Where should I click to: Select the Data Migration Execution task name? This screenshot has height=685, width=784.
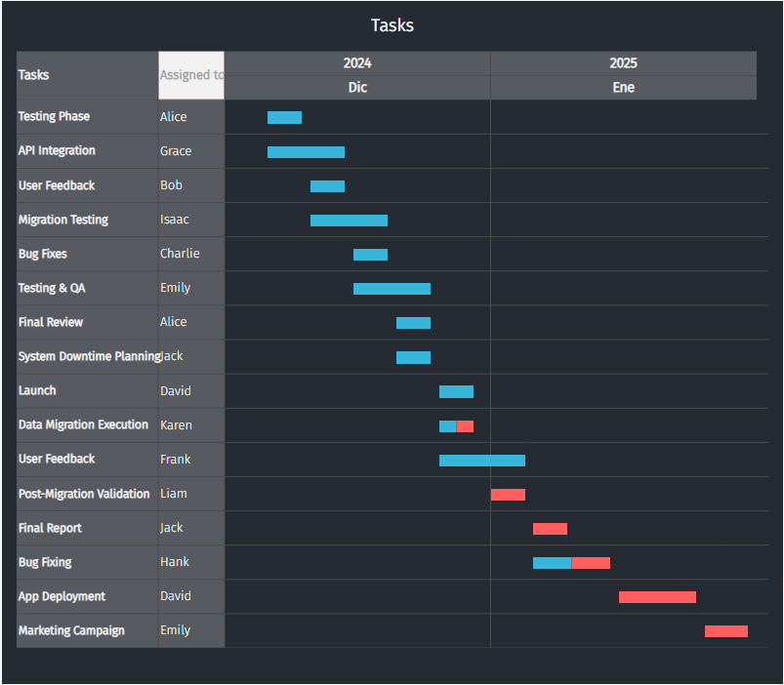(x=84, y=424)
